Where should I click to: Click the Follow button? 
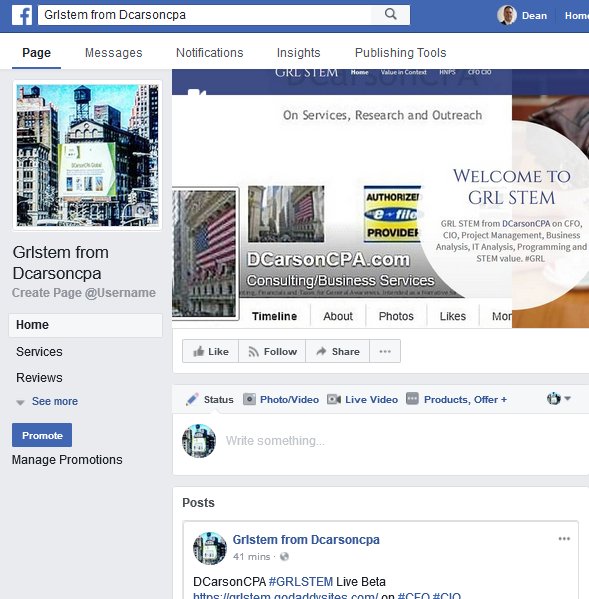[272, 351]
